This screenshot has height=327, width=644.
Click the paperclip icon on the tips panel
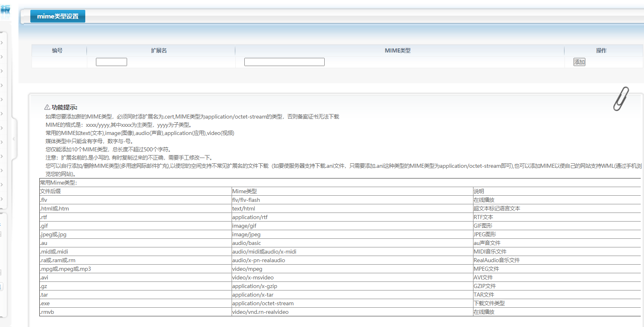[x=621, y=99]
